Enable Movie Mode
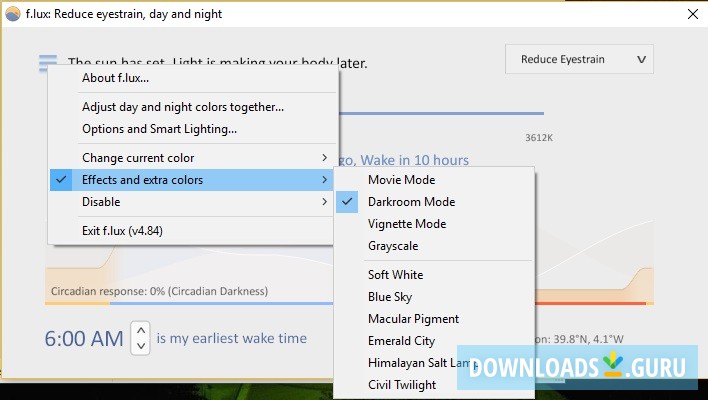This screenshot has height=400, width=708. [x=434, y=180]
